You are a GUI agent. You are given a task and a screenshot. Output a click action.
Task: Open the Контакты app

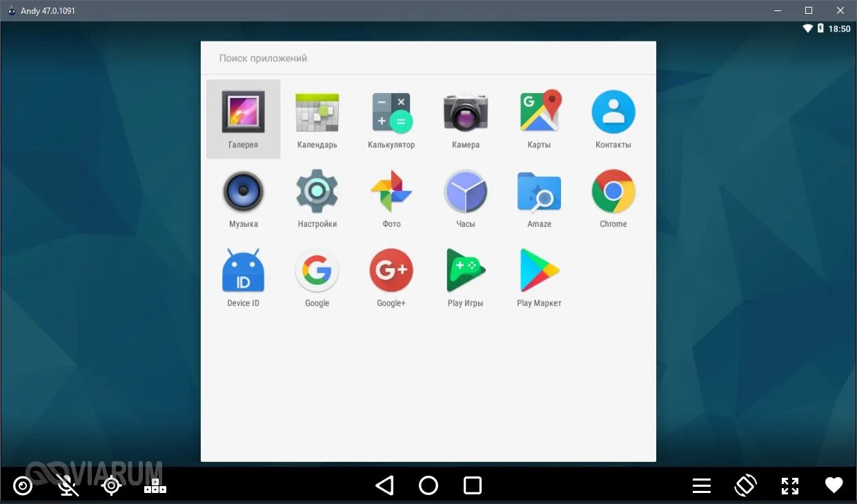click(613, 119)
